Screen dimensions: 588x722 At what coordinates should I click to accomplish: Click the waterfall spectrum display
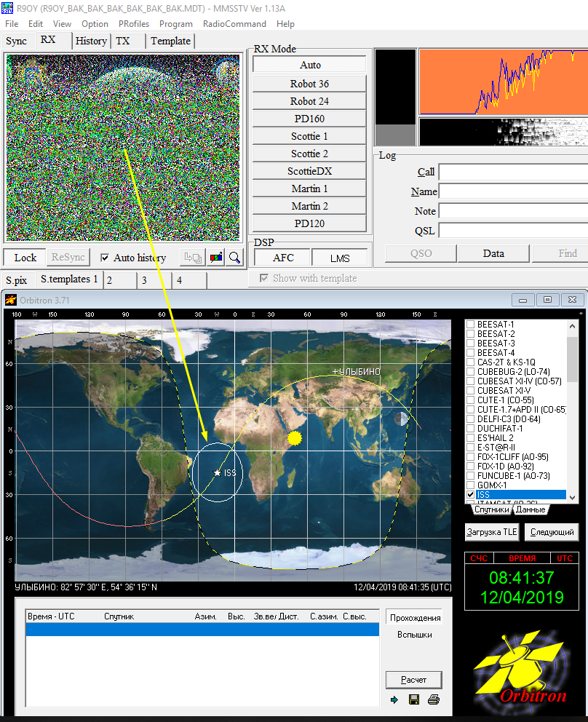[504, 132]
